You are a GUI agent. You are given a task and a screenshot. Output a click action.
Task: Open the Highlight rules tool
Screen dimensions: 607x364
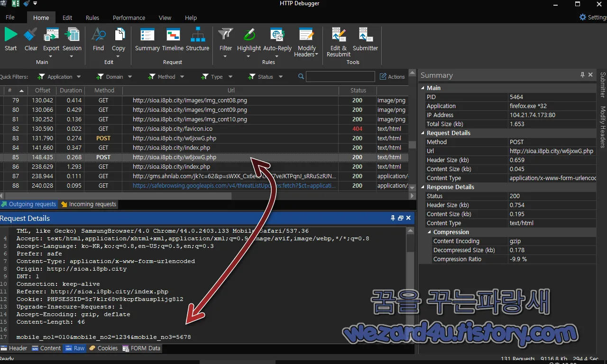(249, 42)
